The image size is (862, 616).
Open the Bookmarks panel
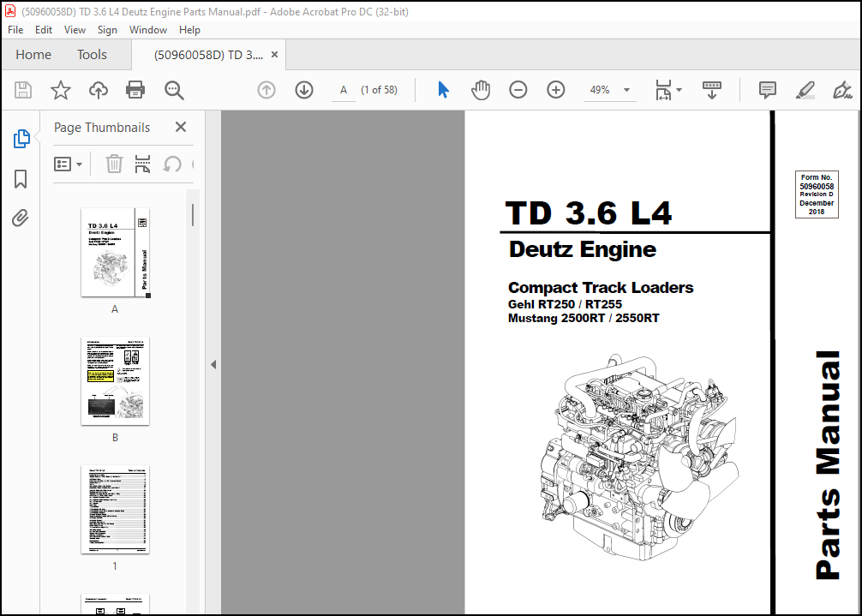pyautogui.click(x=21, y=178)
